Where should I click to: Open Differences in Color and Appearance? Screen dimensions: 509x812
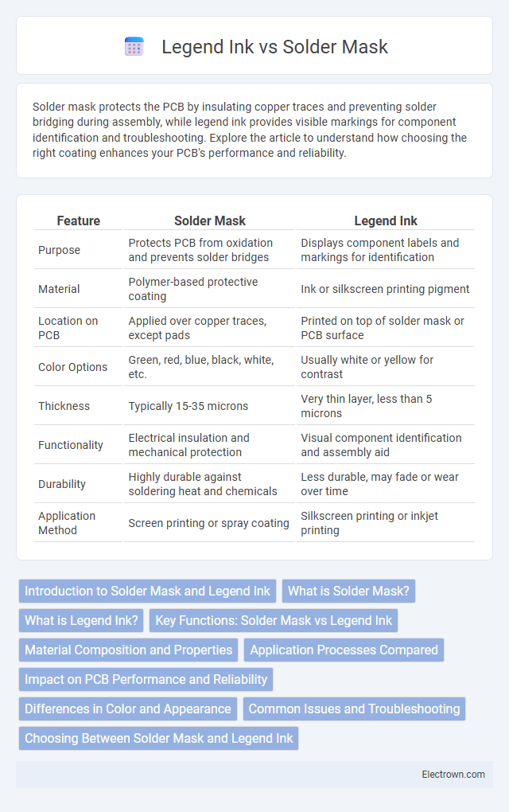(128, 709)
